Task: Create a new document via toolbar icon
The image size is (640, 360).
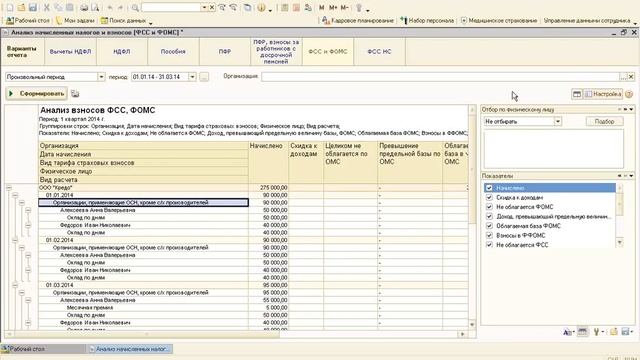Action: 10,7
